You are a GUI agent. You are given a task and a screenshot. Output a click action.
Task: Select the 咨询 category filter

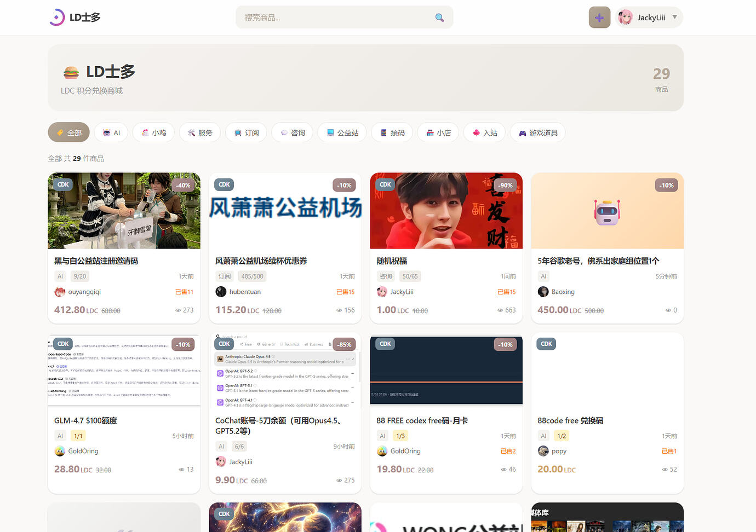tap(293, 132)
